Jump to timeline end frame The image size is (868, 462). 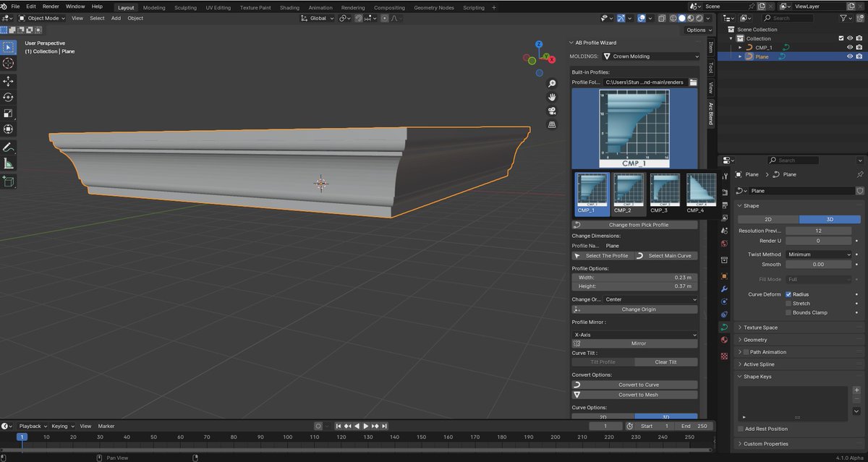(x=385, y=426)
